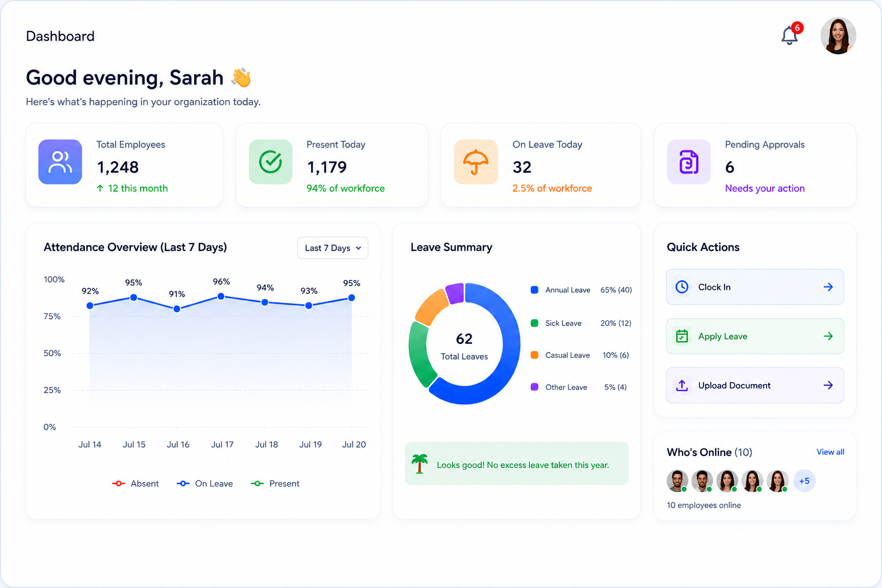The width and height of the screenshot is (882, 588).
Task: Click the palm tree icon in leave notice
Action: coord(420,463)
